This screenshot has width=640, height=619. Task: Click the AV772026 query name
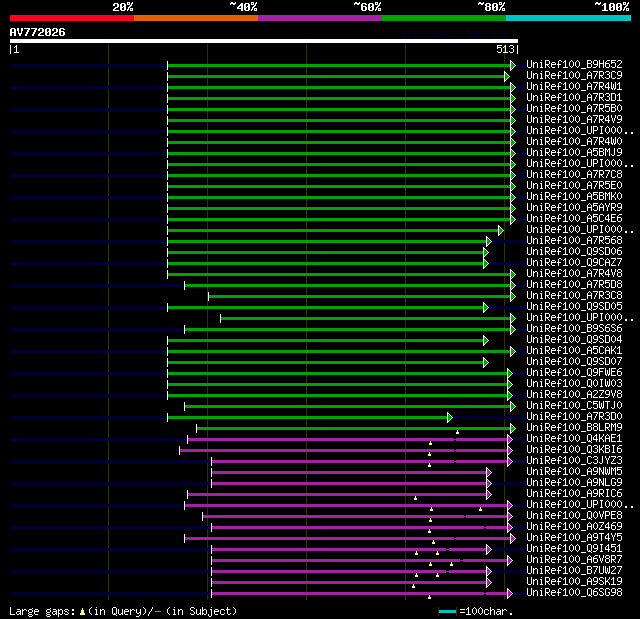(37, 33)
